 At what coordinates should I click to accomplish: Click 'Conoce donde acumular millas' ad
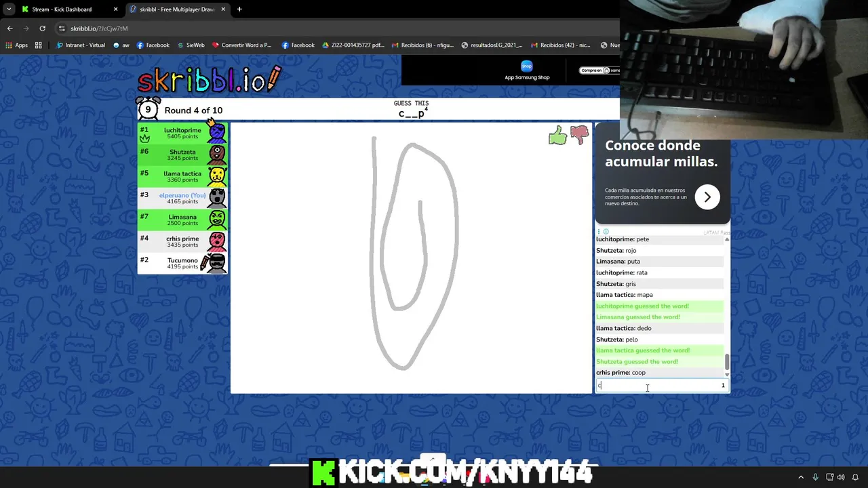661,153
